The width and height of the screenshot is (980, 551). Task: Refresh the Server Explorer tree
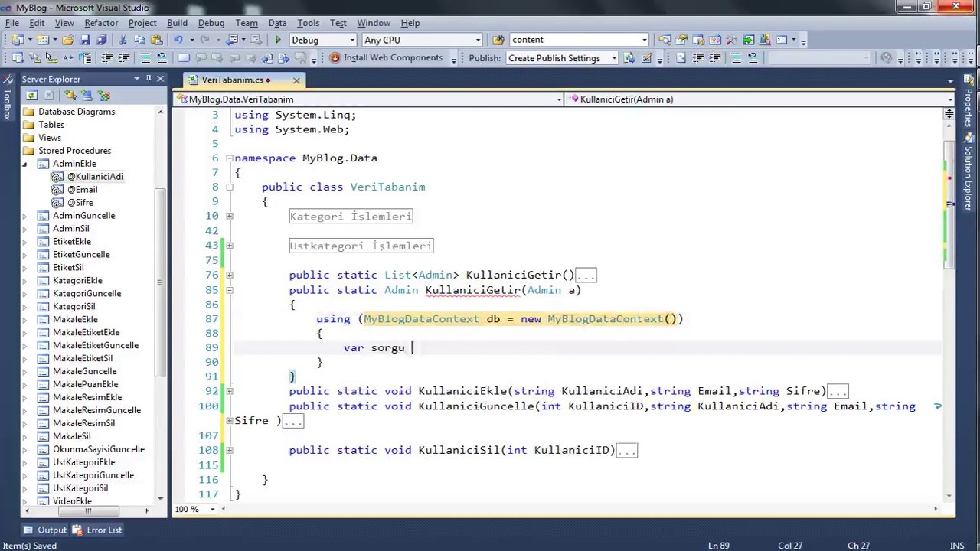(31, 96)
